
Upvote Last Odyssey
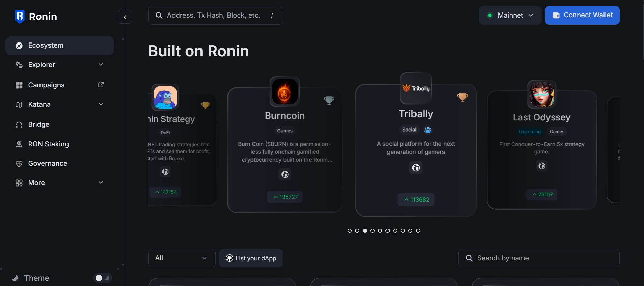click(542, 195)
